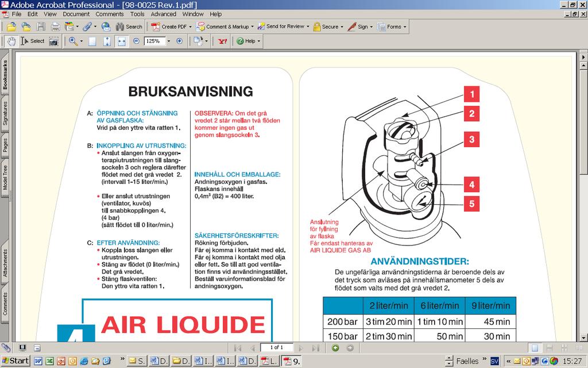
Task: Open Search with the binoculars button
Action: coord(129,26)
